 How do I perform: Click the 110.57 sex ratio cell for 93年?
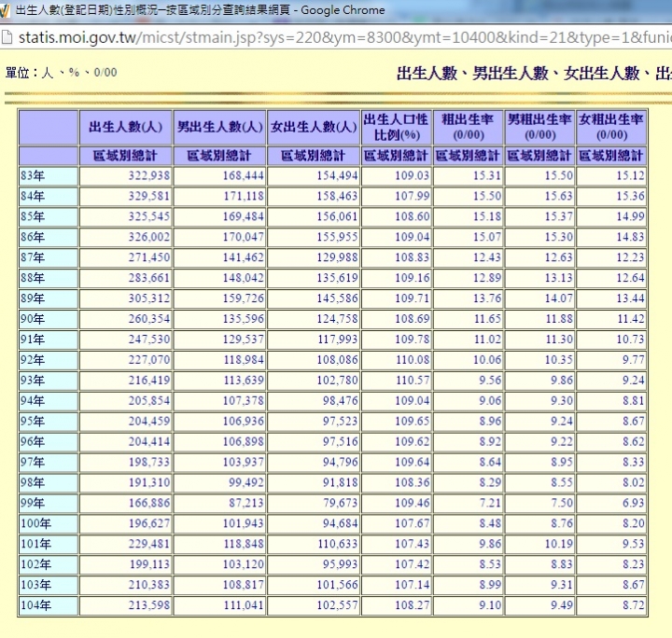(x=397, y=381)
